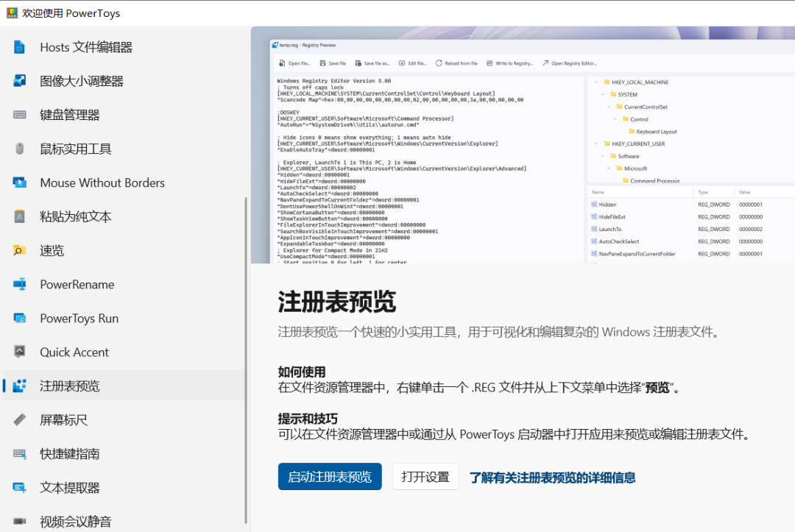This screenshot has width=795, height=532.
Task: Click the Shortcut Guide (快捷键指南) icon
Action: click(x=19, y=454)
